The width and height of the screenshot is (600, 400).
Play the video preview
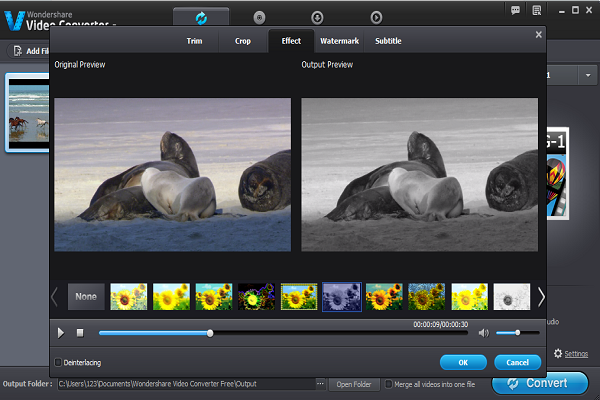click(61, 333)
